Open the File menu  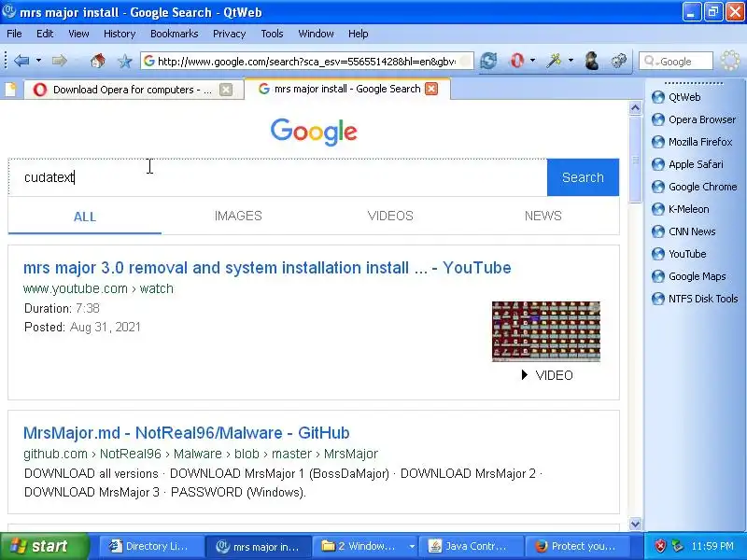(14, 34)
